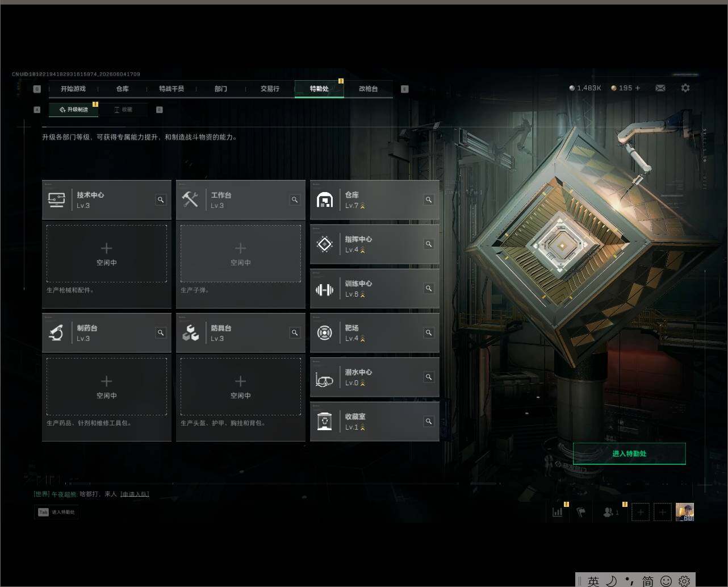Toggle the 英 input language indicator
Image resolution: width=728 pixels, height=587 pixels.
(x=593, y=581)
